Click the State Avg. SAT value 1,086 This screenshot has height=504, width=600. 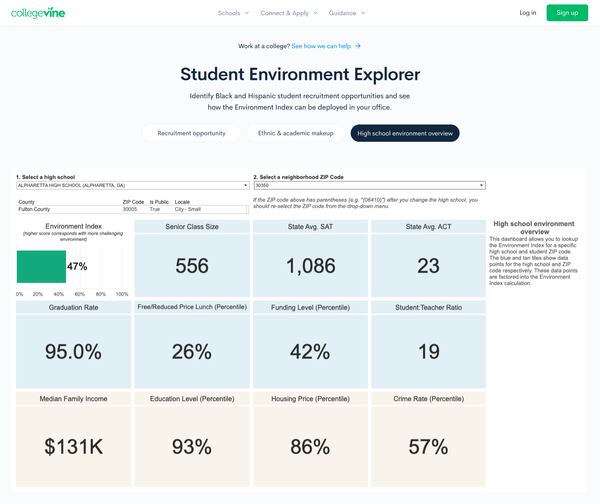click(x=310, y=266)
